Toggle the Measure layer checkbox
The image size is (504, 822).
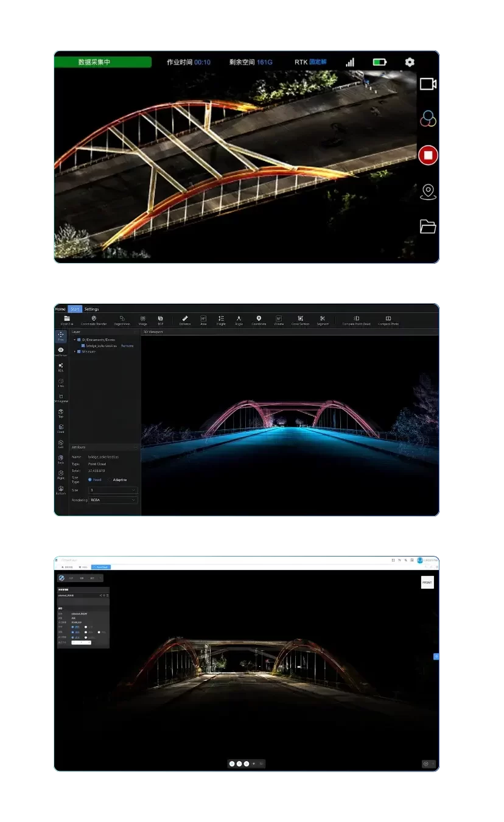[79, 351]
